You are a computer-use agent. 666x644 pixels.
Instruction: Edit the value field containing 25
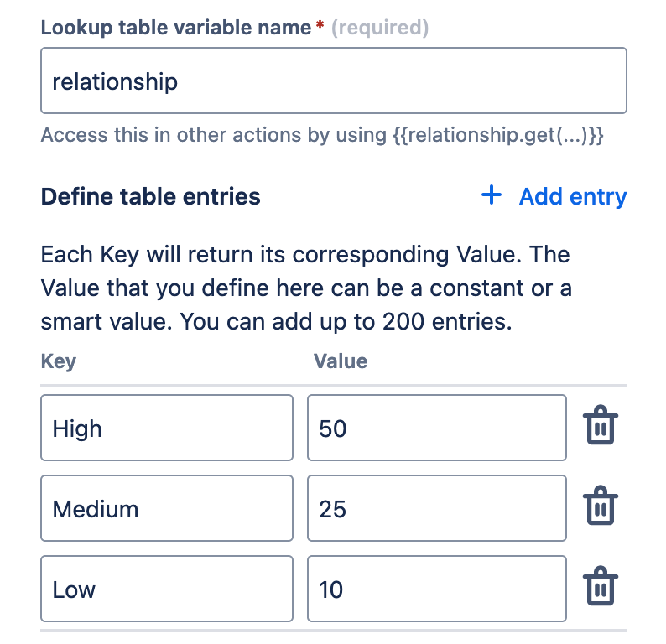click(436, 509)
